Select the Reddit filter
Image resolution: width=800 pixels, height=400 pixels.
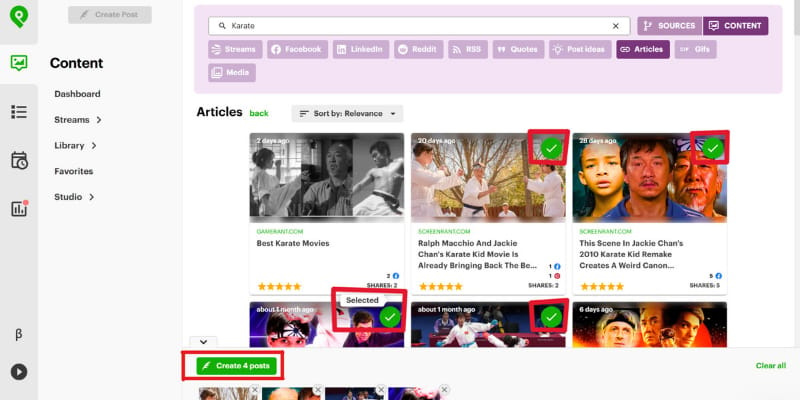pos(418,49)
